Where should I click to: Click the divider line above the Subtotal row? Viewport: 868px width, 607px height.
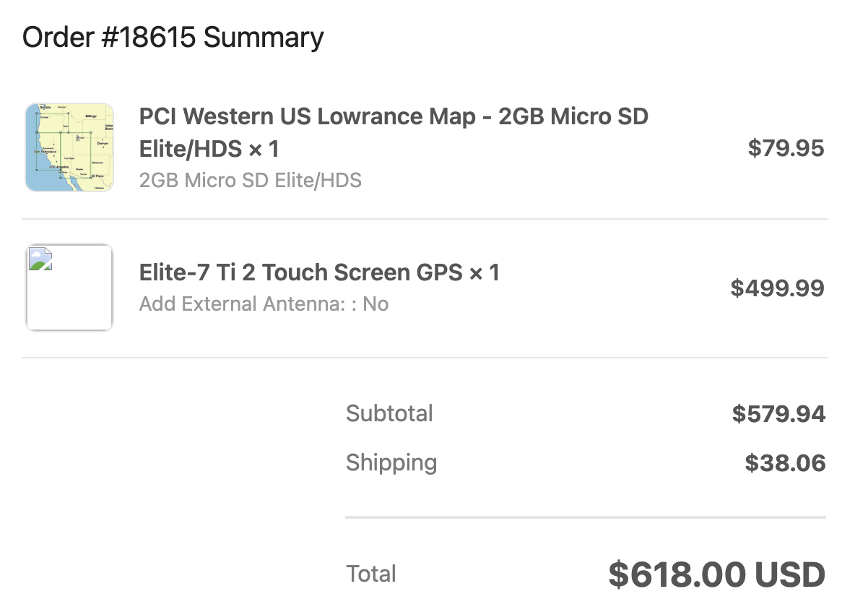click(x=425, y=358)
